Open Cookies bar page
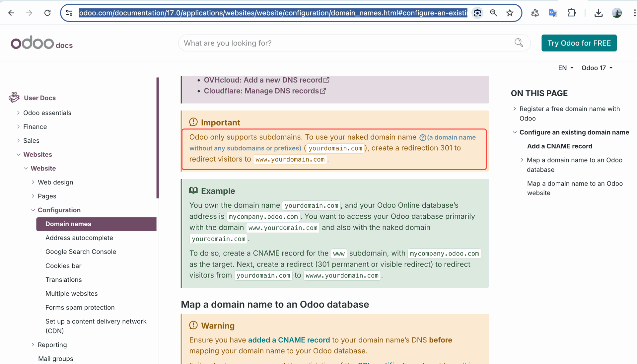Screen dimensions: 637x364 click(x=63, y=266)
